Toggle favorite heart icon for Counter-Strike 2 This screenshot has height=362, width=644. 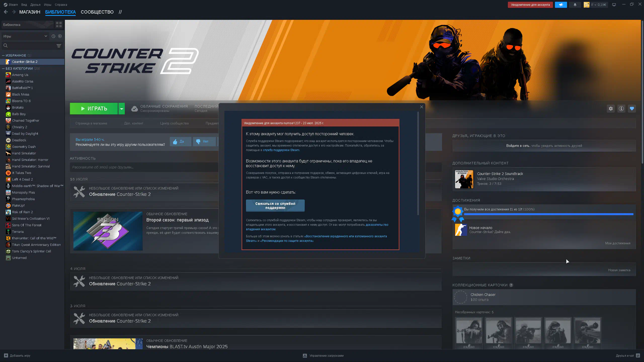632,109
